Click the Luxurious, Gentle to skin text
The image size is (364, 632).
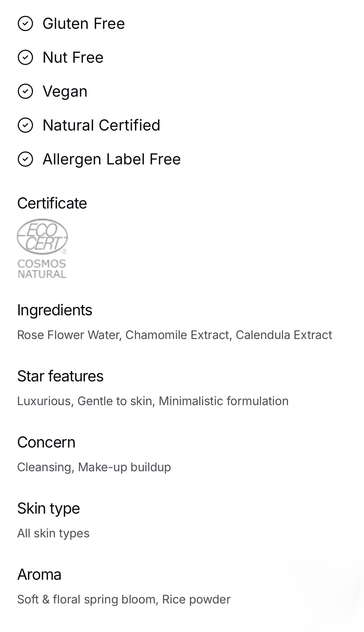pos(153,401)
